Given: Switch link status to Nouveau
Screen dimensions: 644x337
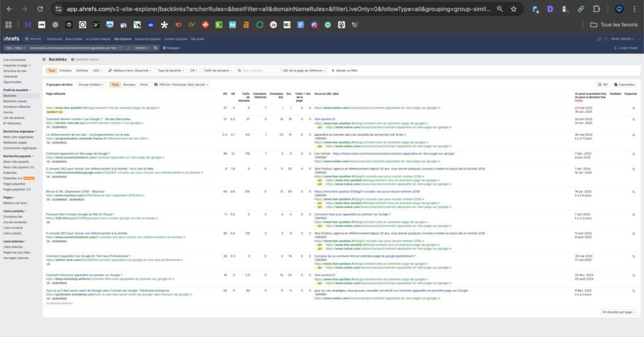Looking at the screenshot, I should point(129,84).
